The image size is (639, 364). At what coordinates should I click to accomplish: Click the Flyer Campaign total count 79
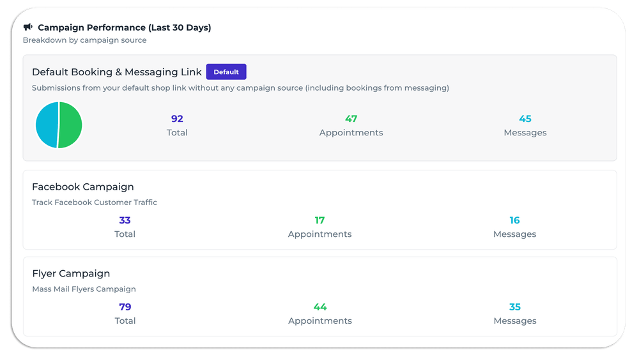125,307
